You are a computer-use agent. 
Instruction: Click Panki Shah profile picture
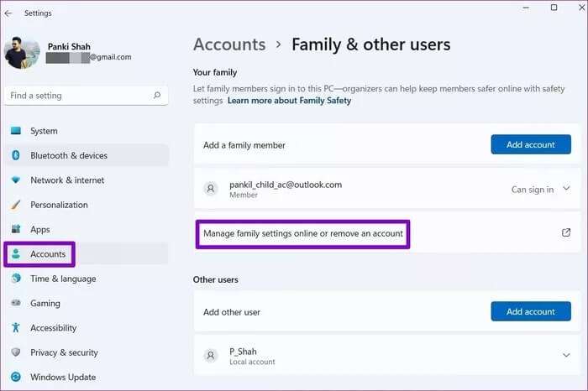click(x=22, y=53)
